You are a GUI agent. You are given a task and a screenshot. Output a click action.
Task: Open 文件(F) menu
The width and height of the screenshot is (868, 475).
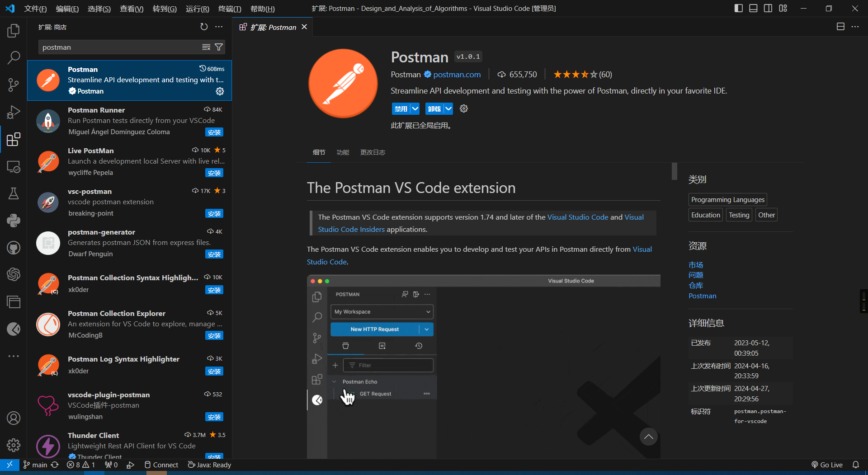(x=35, y=9)
